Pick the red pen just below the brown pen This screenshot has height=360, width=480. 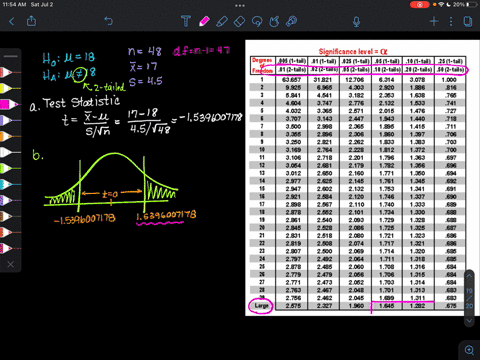10,232
